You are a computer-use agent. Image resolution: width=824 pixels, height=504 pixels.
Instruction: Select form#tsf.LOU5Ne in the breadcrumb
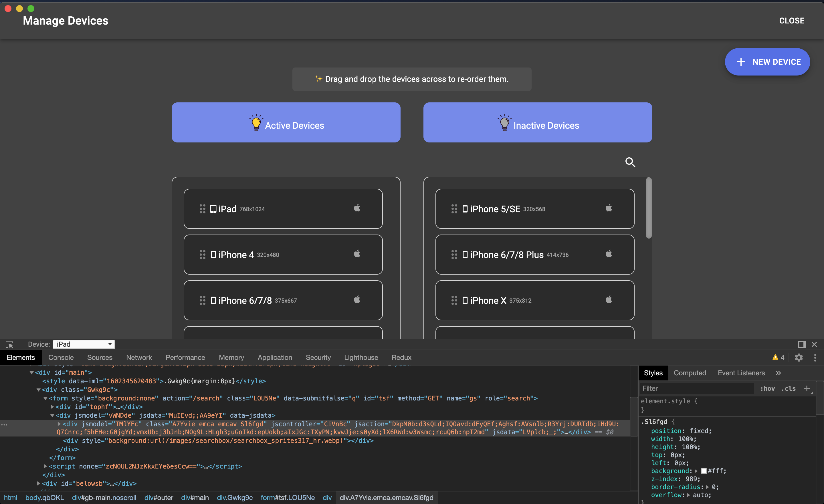[288, 497]
